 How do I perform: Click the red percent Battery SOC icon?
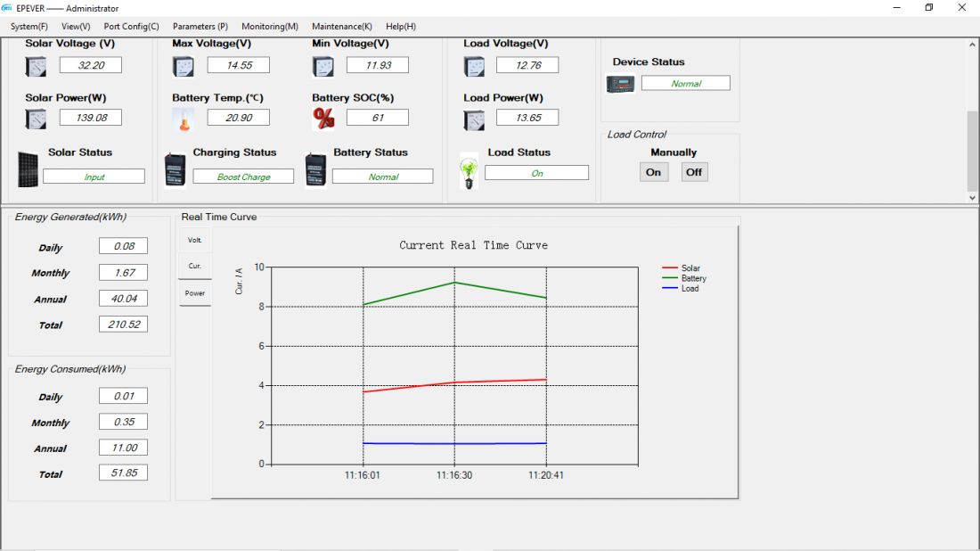point(323,119)
